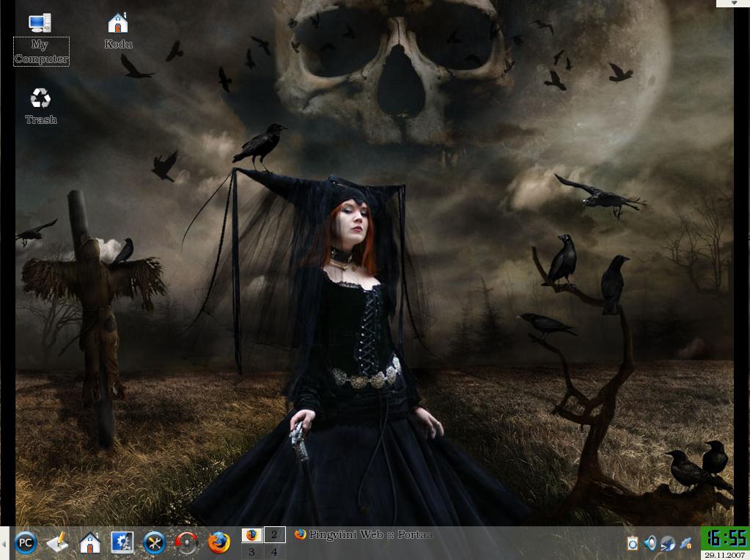Open the PC start menu button
This screenshot has width=750, height=560.
tap(26, 543)
